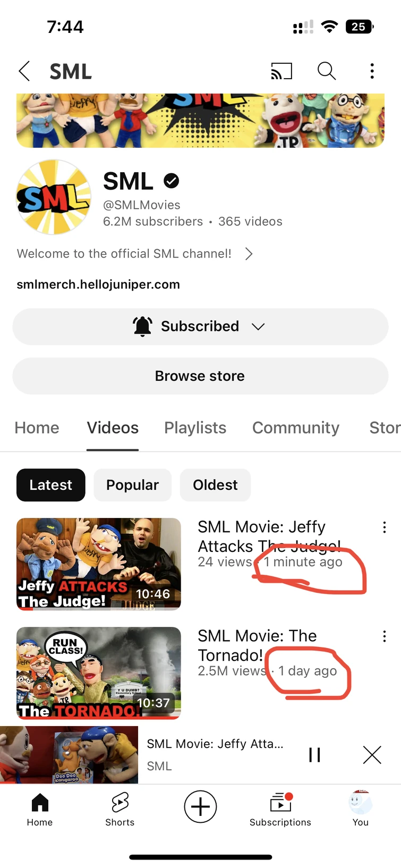Expand the channel description chevron

click(x=249, y=254)
